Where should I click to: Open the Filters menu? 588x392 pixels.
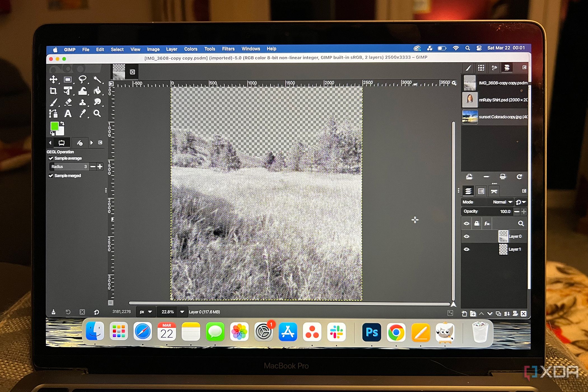[228, 49]
